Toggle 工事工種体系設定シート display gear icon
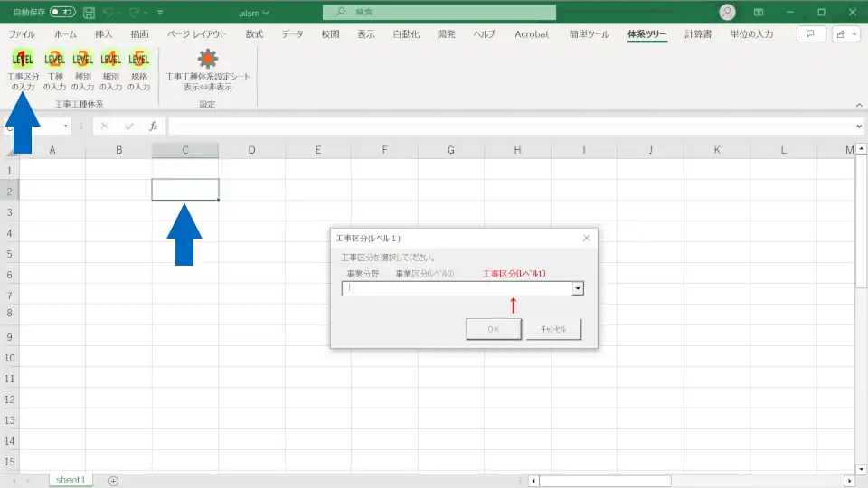 point(208,59)
